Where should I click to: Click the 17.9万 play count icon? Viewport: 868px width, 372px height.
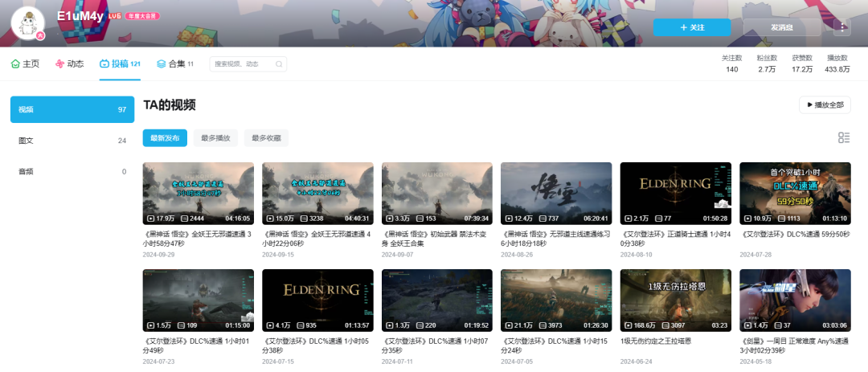click(x=152, y=218)
